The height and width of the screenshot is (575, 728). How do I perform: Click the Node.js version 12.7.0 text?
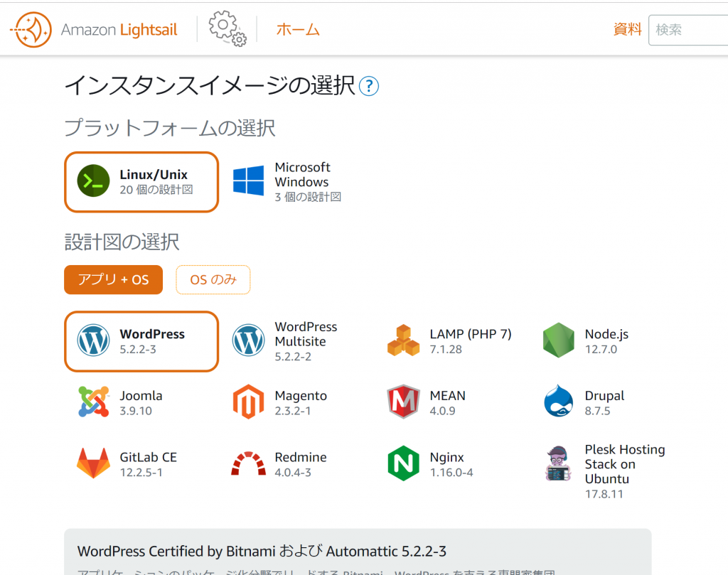(601, 350)
